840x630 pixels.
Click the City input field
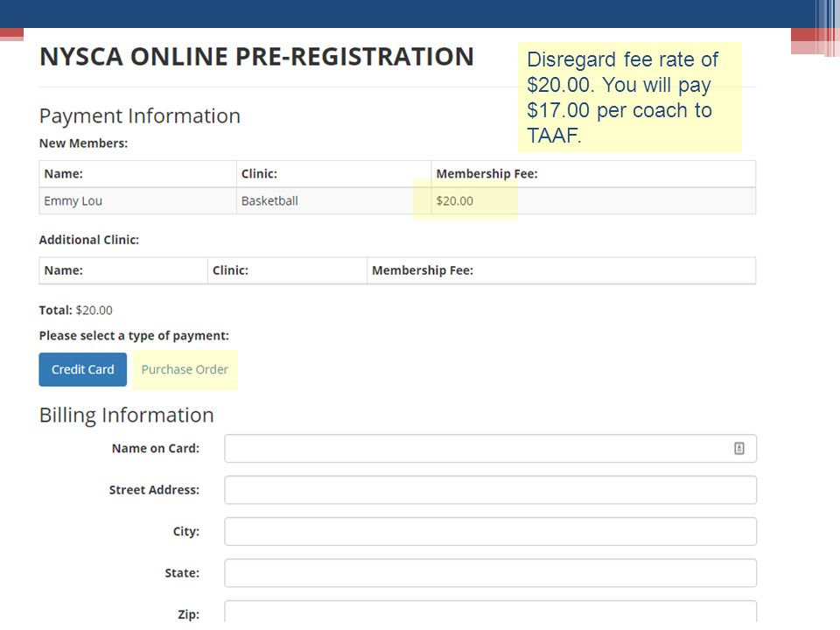click(x=490, y=531)
